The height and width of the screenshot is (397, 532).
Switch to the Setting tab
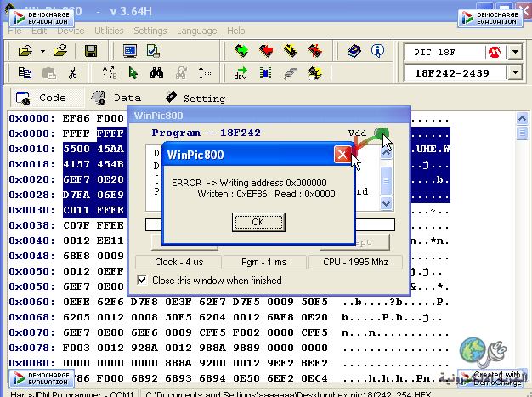[195, 98]
